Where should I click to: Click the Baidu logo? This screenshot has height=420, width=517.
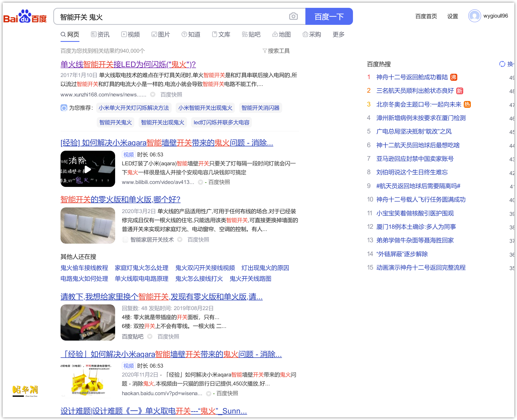tap(25, 16)
